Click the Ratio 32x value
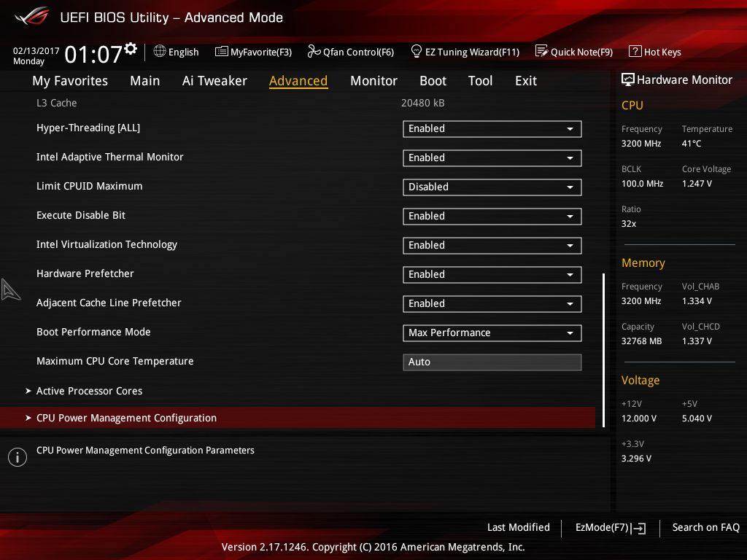The height and width of the screenshot is (560, 747). click(628, 223)
